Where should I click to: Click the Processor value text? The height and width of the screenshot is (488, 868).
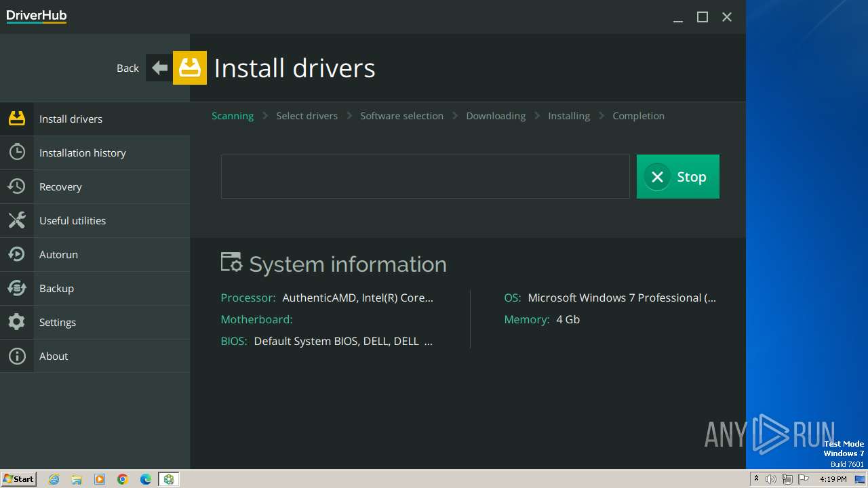tap(357, 298)
